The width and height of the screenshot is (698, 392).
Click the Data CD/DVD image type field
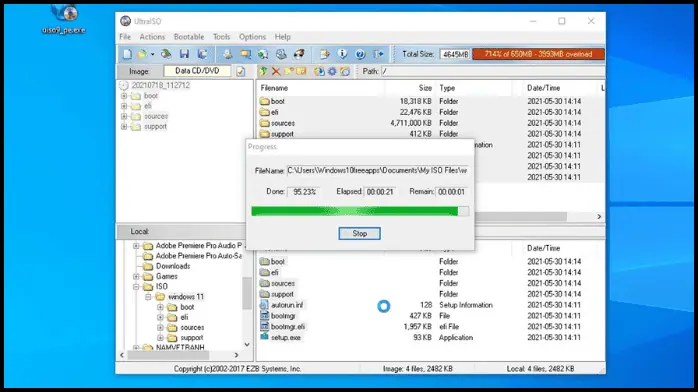point(197,71)
